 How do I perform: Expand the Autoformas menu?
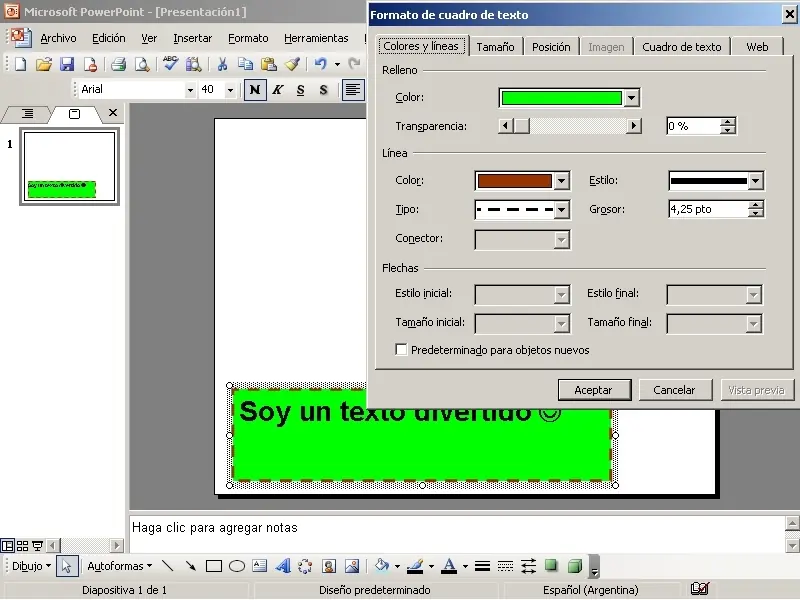click(x=119, y=566)
